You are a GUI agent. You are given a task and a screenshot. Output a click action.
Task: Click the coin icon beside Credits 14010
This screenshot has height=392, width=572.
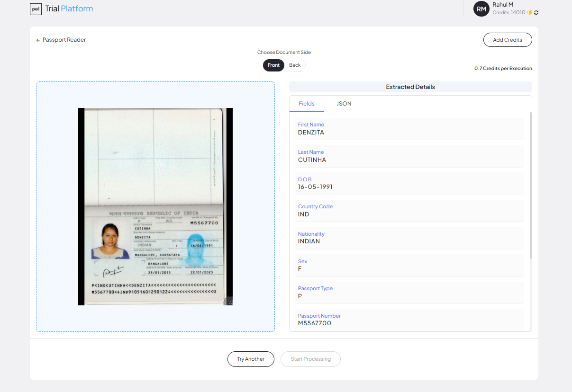click(x=530, y=12)
